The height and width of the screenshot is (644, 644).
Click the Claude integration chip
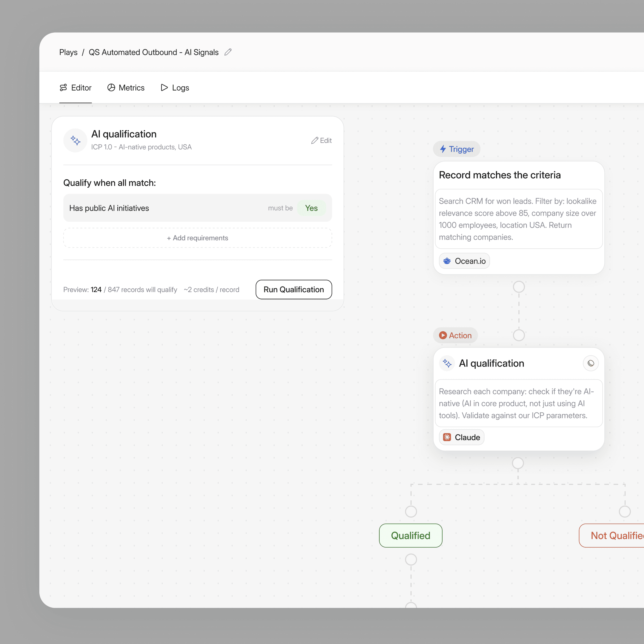tap(461, 437)
